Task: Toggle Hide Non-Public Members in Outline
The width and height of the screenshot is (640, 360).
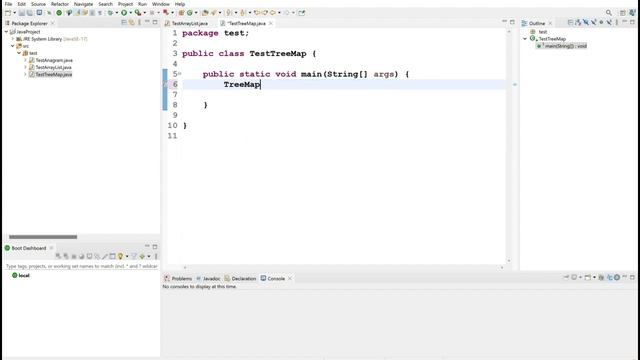Action: click(601, 22)
